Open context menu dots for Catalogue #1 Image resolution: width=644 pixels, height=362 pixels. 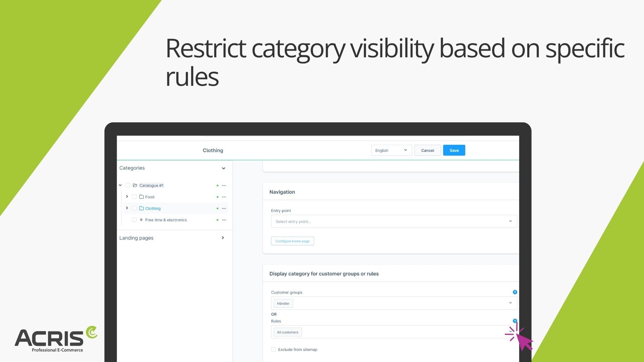224,185
